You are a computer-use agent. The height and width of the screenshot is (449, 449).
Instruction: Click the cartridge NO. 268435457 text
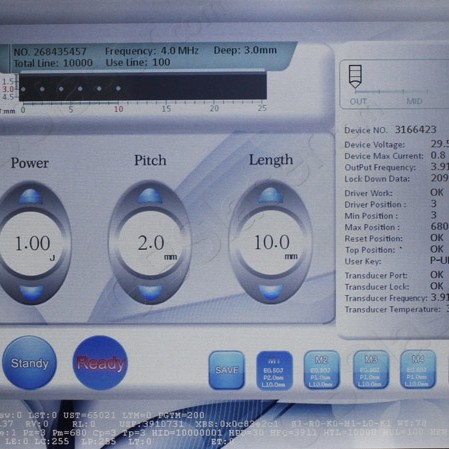pyautogui.click(x=50, y=52)
